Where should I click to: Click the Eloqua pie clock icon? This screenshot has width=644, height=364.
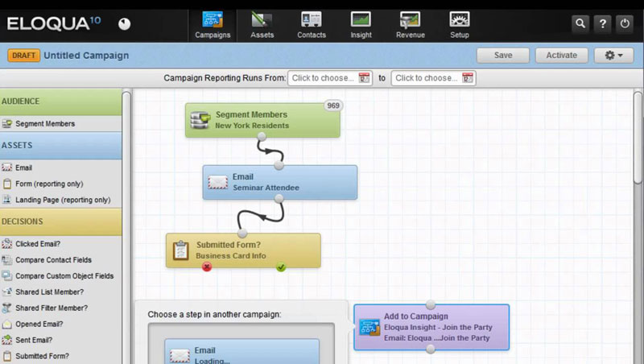coord(125,24)
